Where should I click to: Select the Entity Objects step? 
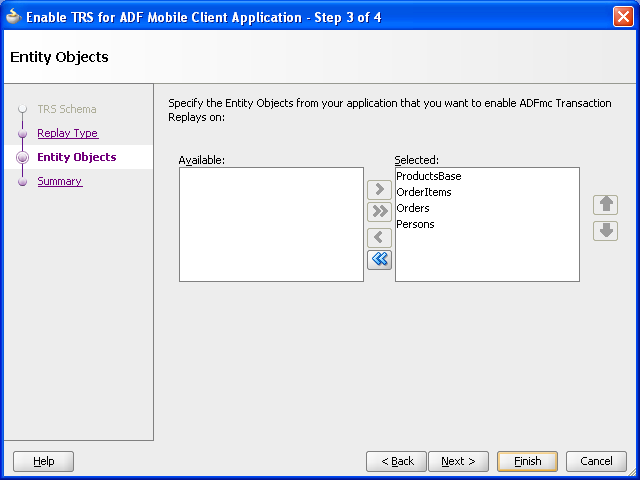pos(77,157)
